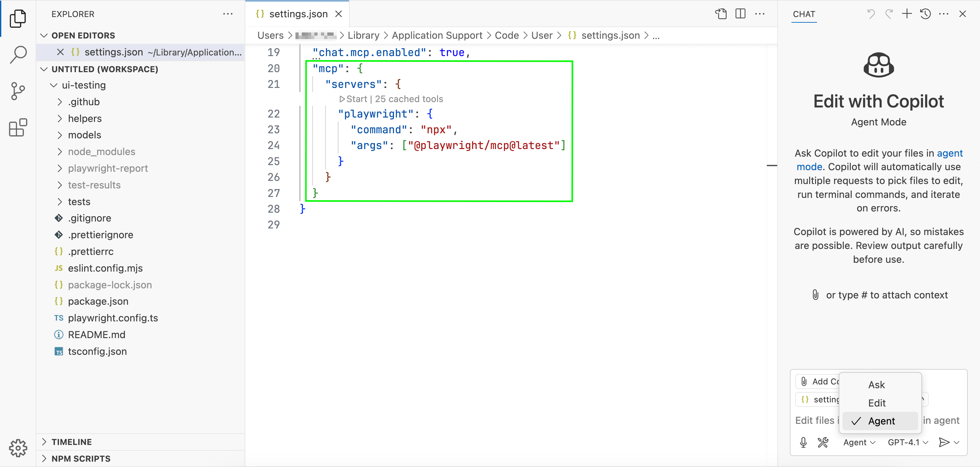Open eslint.config.mjs
The image size is (980, 467).
coord(140,268)
